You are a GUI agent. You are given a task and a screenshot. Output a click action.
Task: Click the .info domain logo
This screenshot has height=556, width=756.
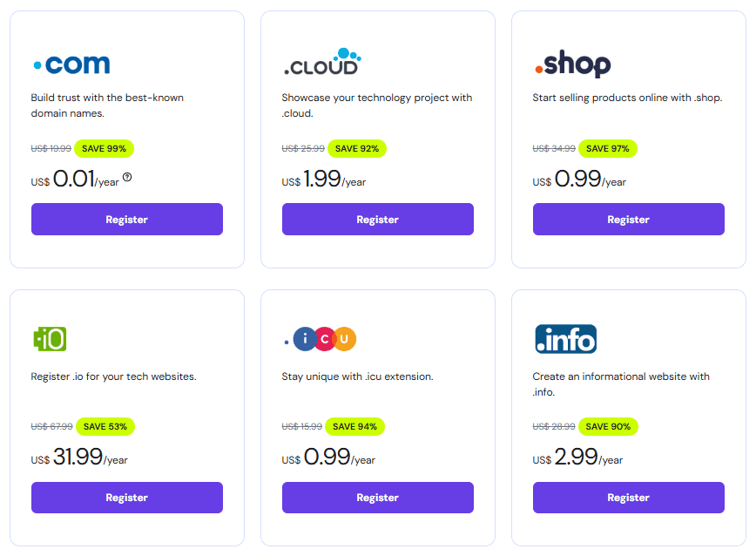tap(566, 340)
